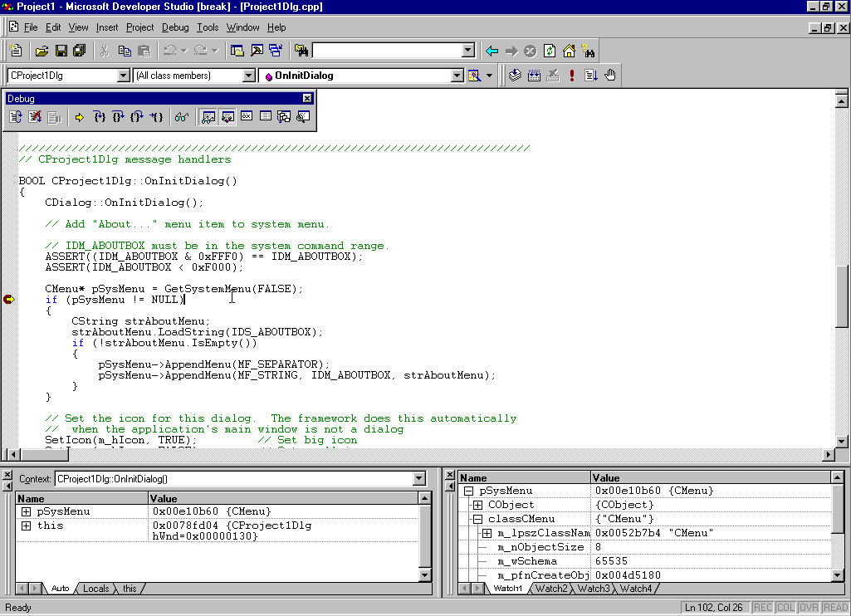Expand CObject node in the Watch window

pos(477,505)
